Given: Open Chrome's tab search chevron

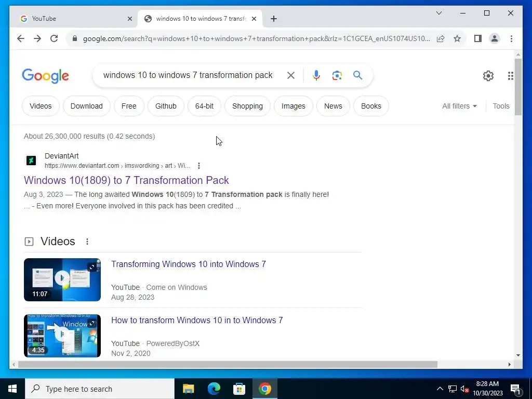Looking at the screenshot, I should click(438, 13).
